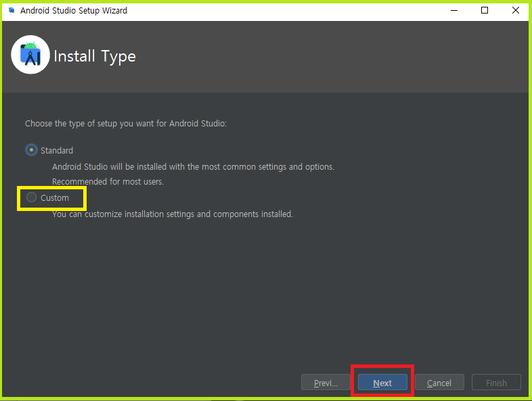
Task: Click 'Recommended for most users.' text
Action: 108,182
